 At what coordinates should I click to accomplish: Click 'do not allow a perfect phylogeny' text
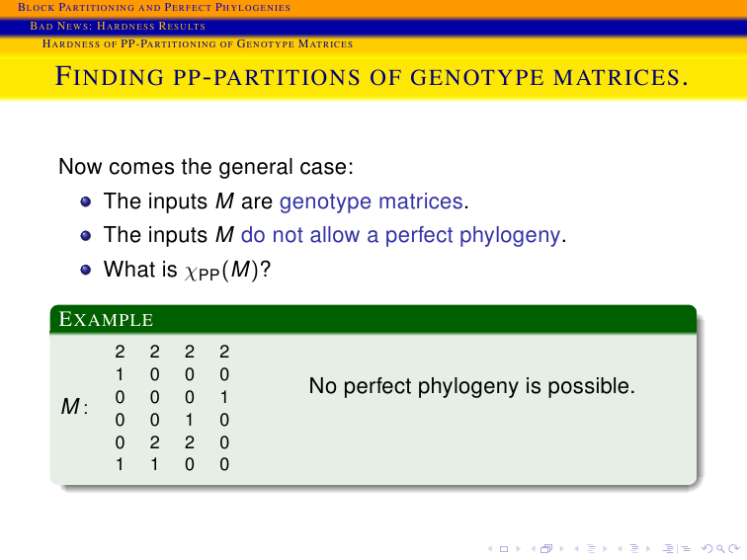pyautogui.click(x=400, y=235)
